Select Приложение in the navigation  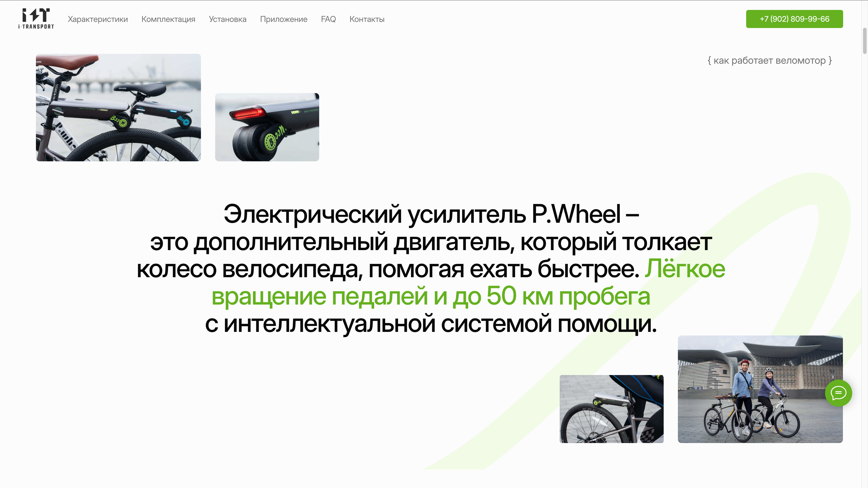[283, 19]
